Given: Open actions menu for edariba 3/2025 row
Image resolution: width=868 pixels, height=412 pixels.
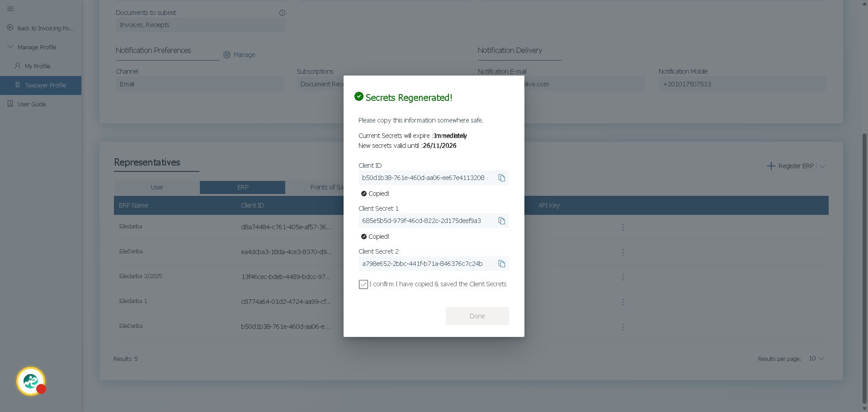Looking at the screenshot, I should 623,277.
